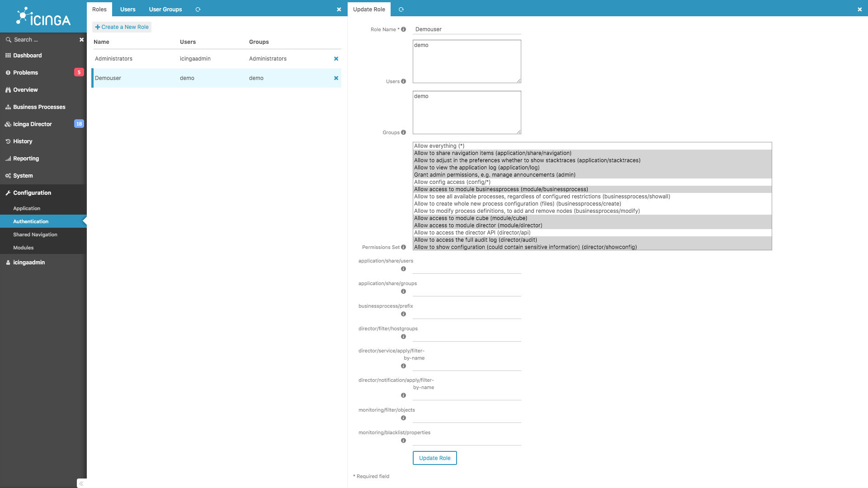Click the Configuration section icon
The height and width of the screenshot is (488, 868).
tap(8, 192)
